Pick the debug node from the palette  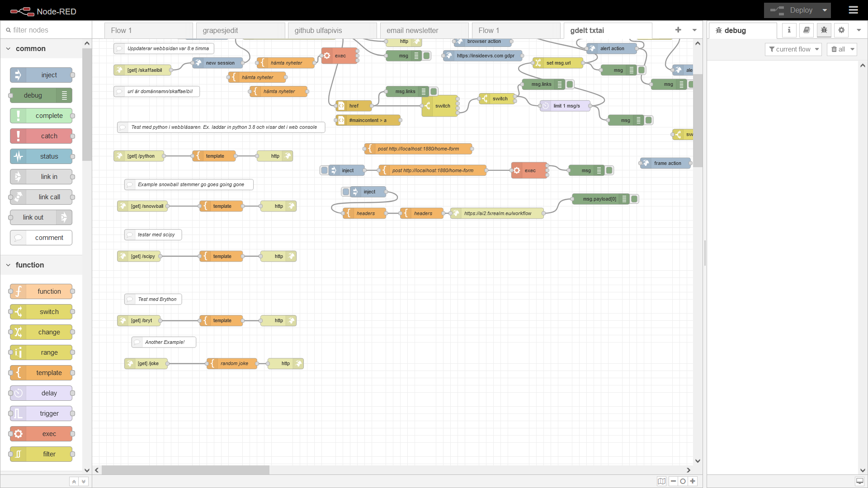tap(41, 95)
